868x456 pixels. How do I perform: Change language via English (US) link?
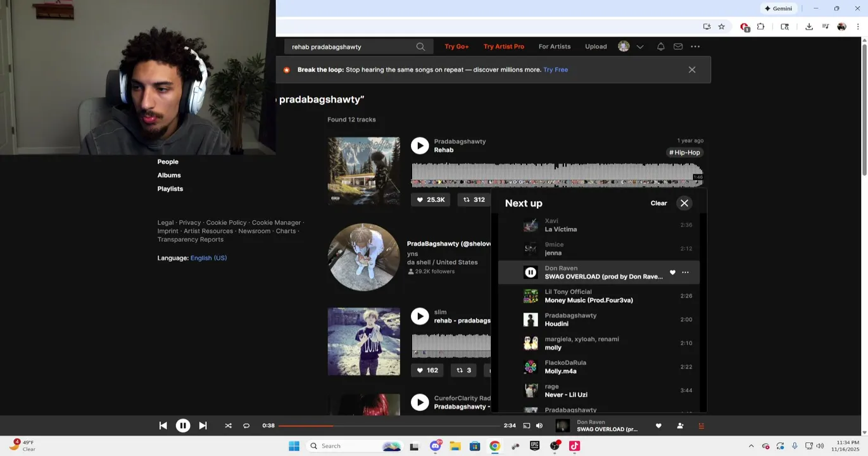208,258
